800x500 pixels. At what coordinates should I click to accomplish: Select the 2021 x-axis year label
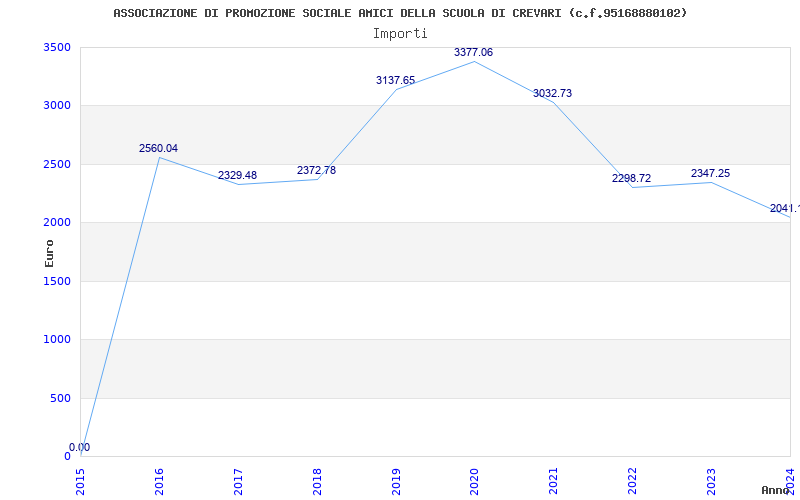pyautogui.click(x=554, y=481)
